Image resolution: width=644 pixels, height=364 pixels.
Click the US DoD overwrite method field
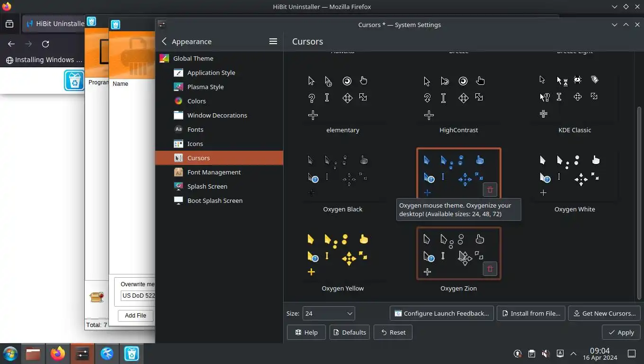pos(138,295)
